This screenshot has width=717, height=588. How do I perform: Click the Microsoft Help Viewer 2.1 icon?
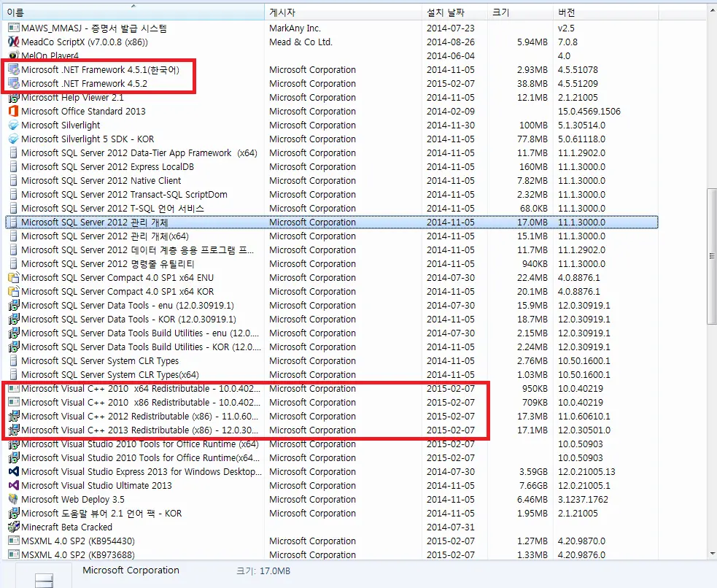pos(14,97)
